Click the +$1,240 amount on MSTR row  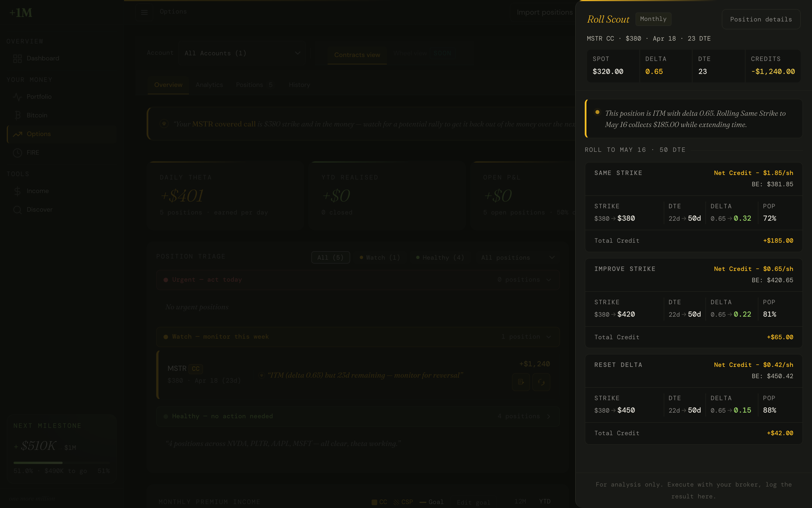point(535,364)
